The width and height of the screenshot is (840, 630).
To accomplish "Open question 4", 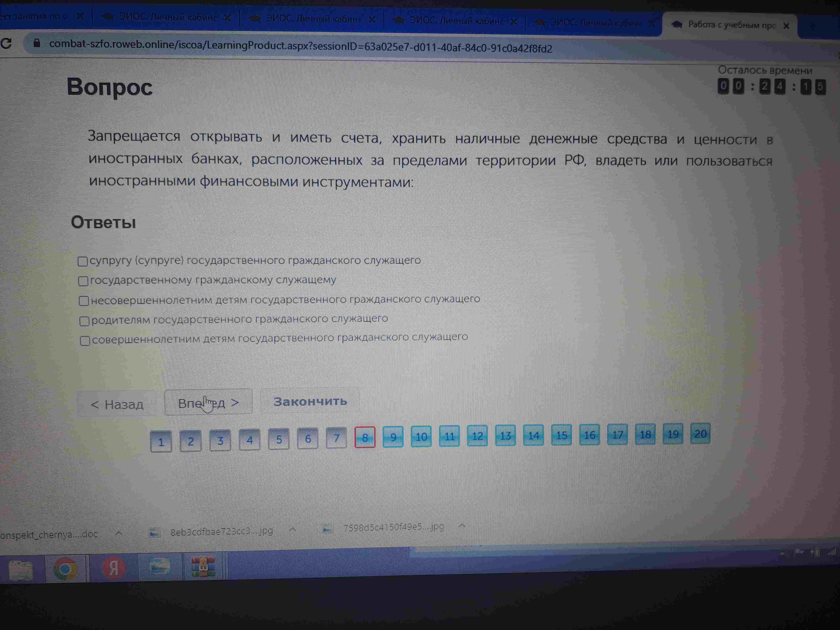I will [249, 440].
